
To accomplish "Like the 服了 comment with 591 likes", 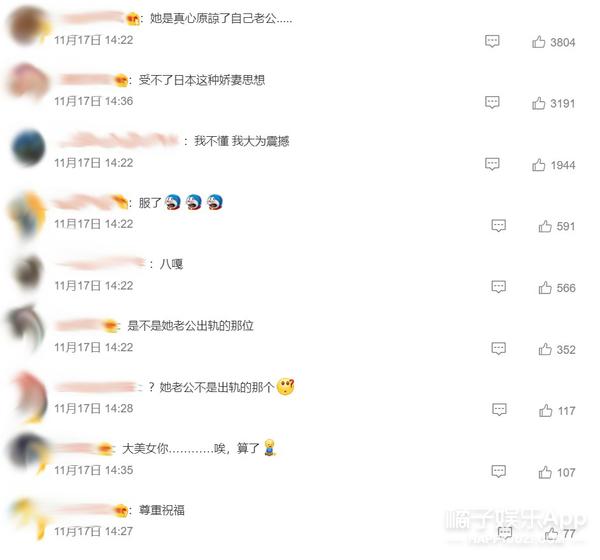I will (545, 226).
